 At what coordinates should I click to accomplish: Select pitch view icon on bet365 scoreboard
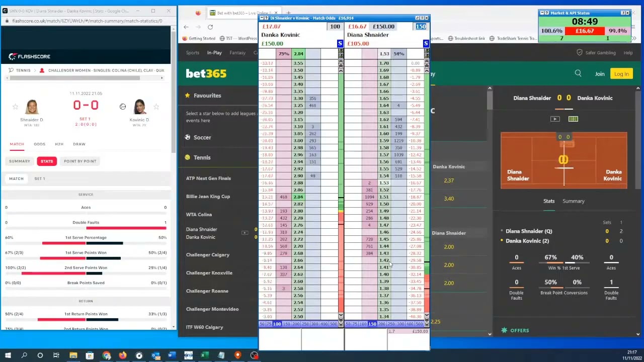(573, 119)
